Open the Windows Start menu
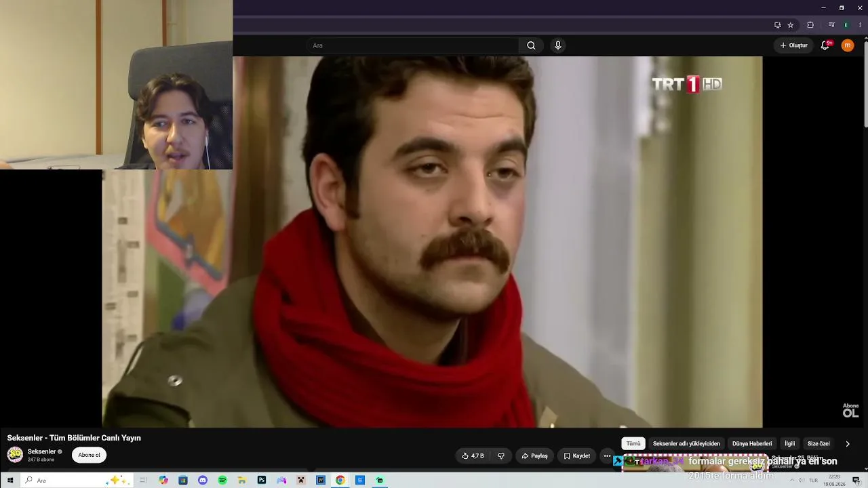This screenshot has height=488, width=868. pos(10,481)
